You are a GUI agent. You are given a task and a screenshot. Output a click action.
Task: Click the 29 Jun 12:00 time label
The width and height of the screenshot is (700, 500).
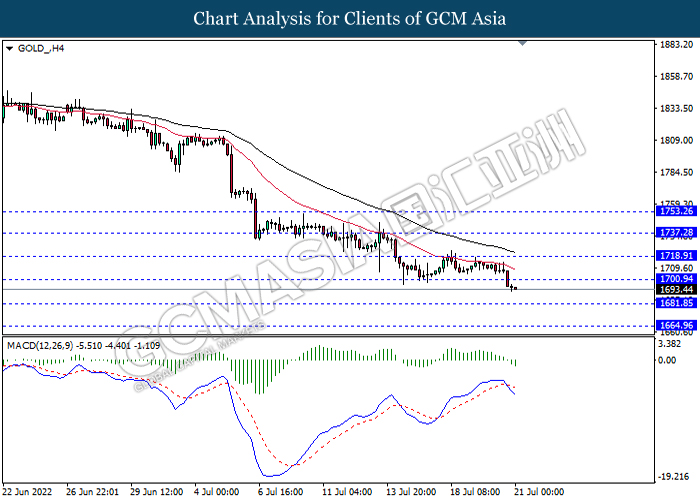(157, 492)
